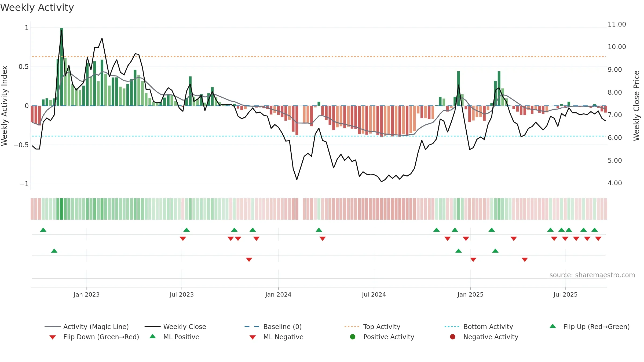Click the ML Negative triangle between Jul 2023 and Jan 2024

[249, 260]
